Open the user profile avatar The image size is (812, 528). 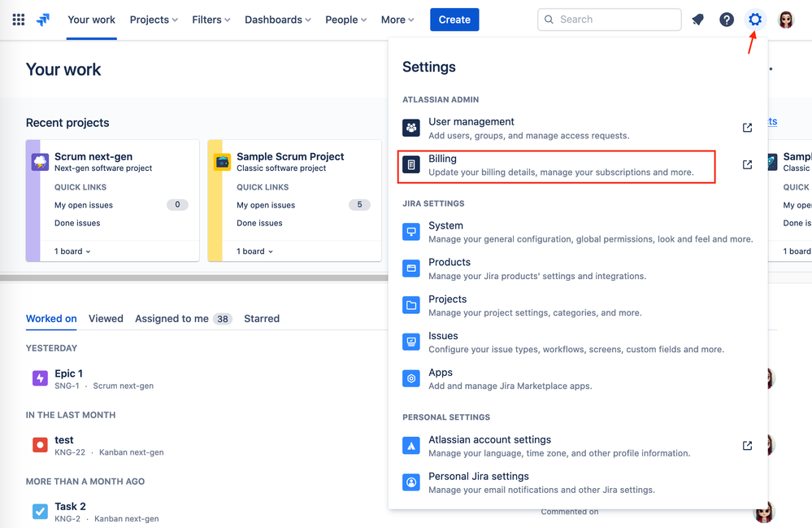786,20
